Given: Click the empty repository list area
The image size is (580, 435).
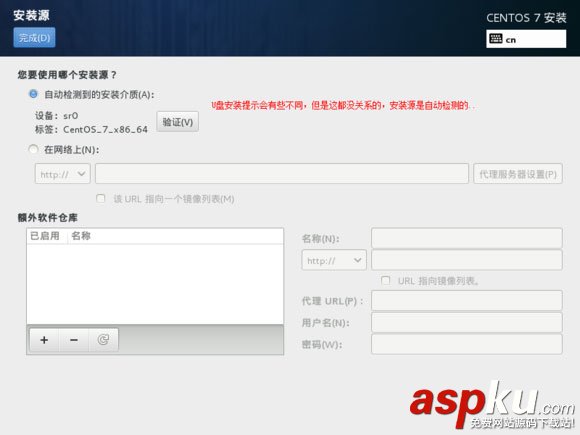Looking at the screenshot, I should [155, 284].
